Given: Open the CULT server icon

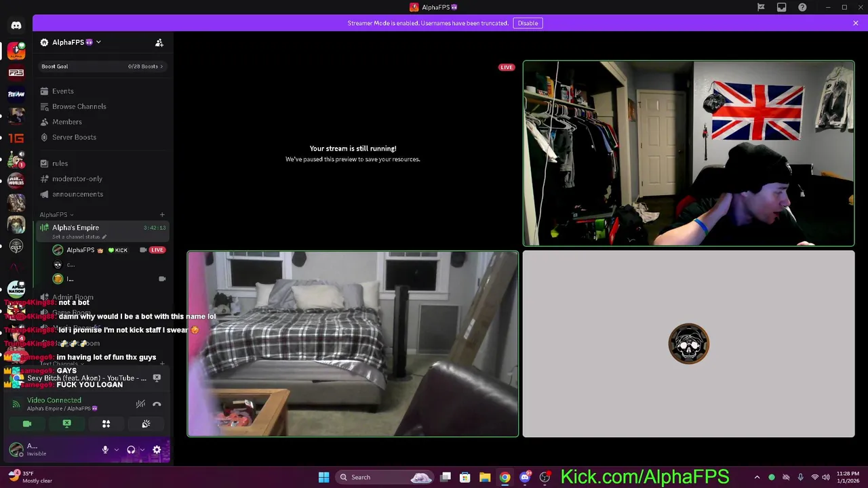Looking at the screenshot, I should (x=16, y=246).
